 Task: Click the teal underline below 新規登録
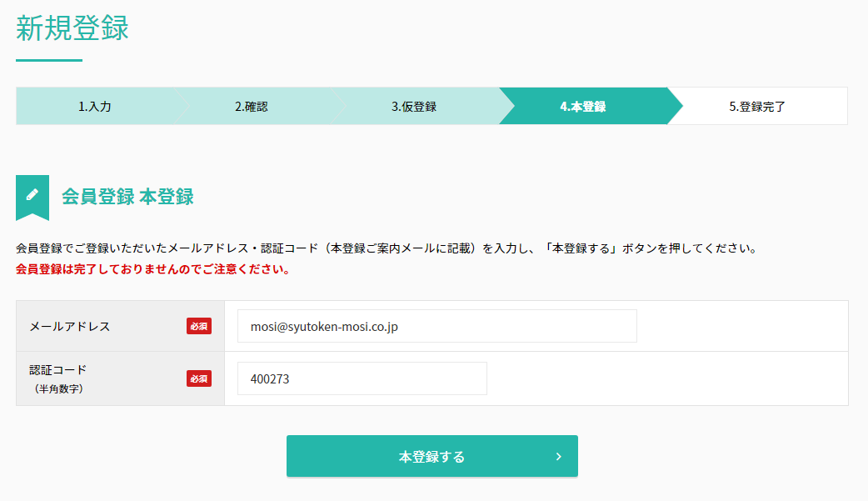(x=49, y=60)
